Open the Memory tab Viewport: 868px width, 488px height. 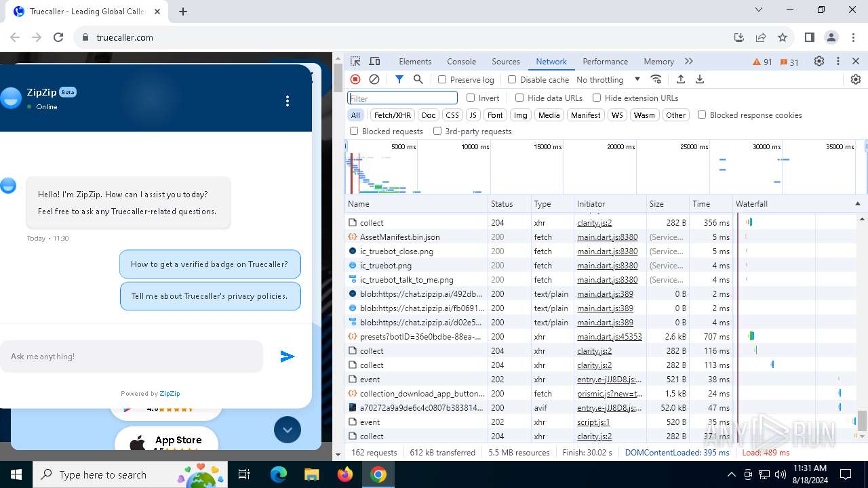coord(658,61)
